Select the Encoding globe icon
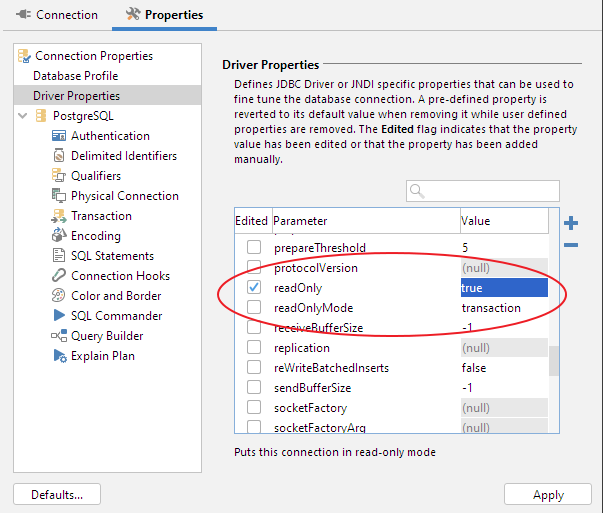Screen dimensions: 603x513 pos(59,236)
